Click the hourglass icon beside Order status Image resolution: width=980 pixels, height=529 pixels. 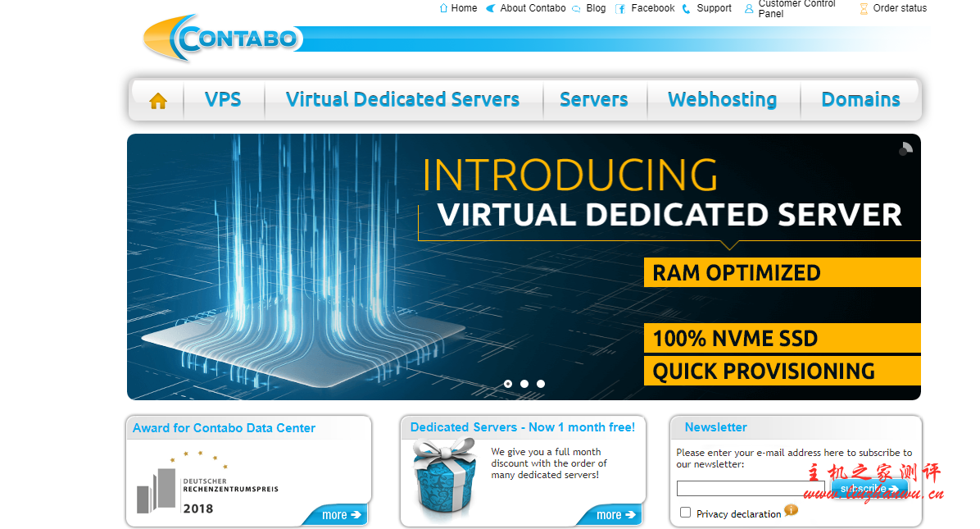864,8
